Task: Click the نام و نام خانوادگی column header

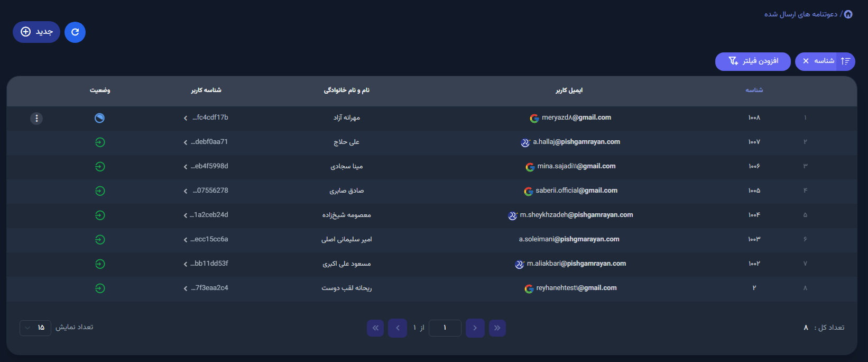Action: coord(347,91)
